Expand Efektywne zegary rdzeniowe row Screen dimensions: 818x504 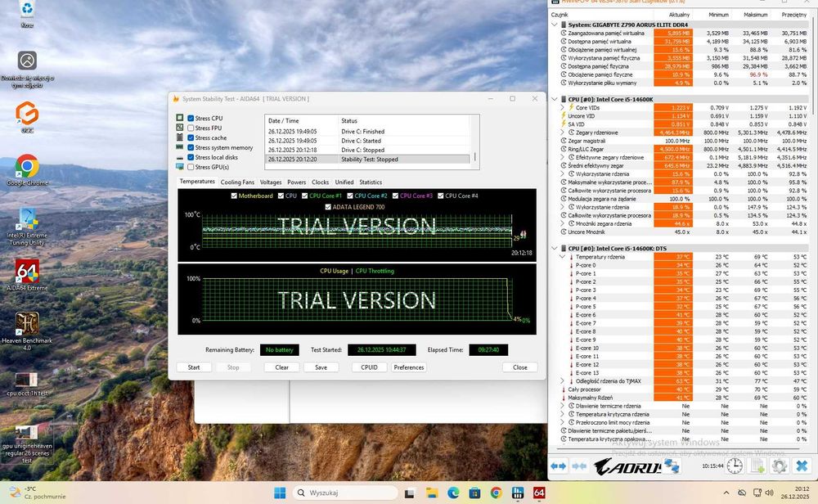(563, 157)
